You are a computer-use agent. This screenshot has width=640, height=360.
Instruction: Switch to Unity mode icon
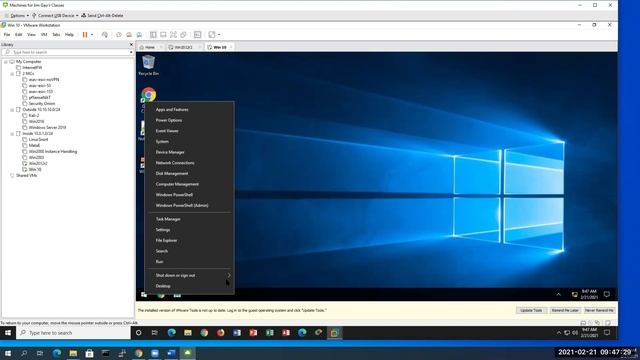[183, 35]
